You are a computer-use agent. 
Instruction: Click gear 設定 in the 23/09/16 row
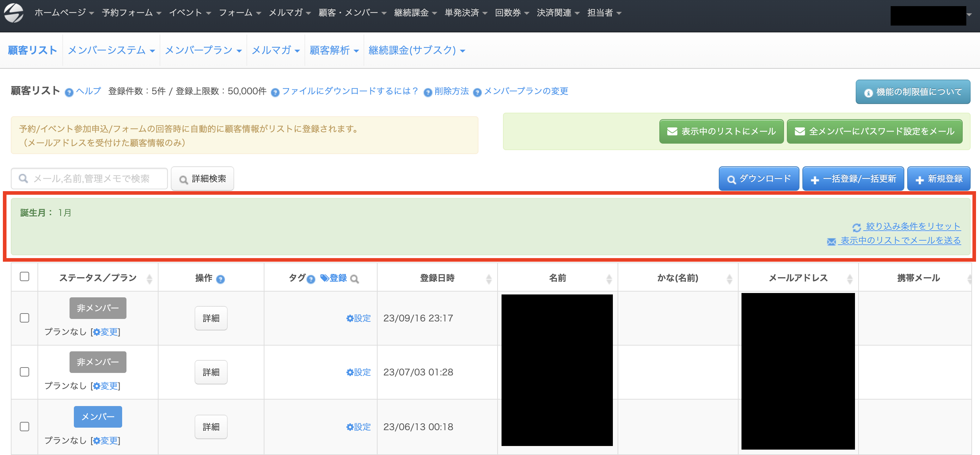(358, 318)
